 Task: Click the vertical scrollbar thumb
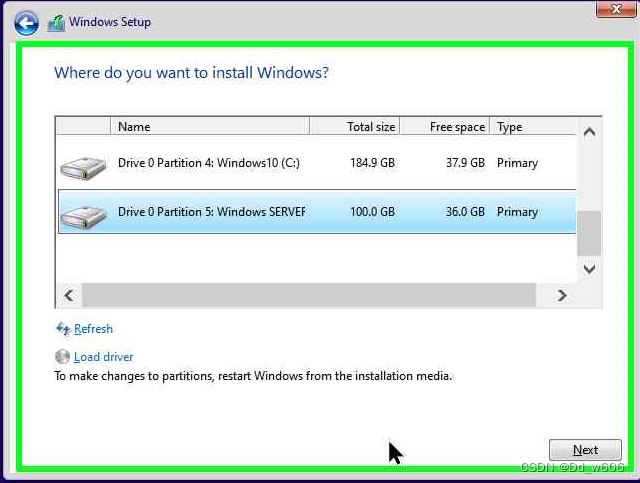[589, 233]
